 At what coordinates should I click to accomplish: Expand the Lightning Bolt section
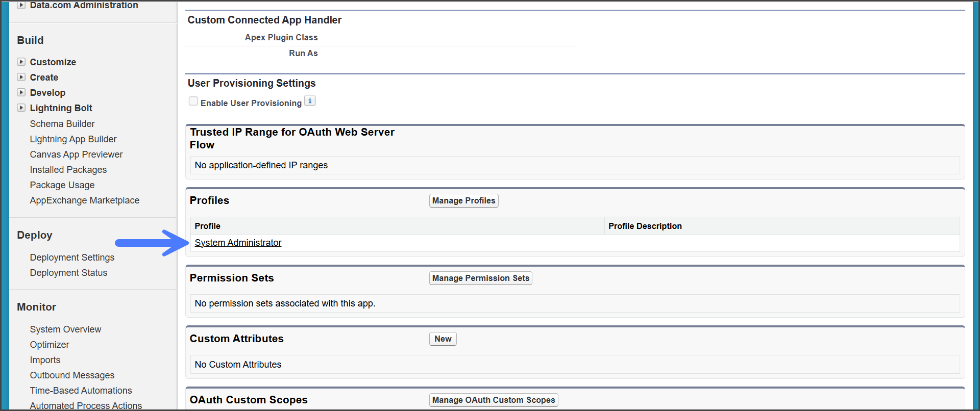tap(21, 108)
